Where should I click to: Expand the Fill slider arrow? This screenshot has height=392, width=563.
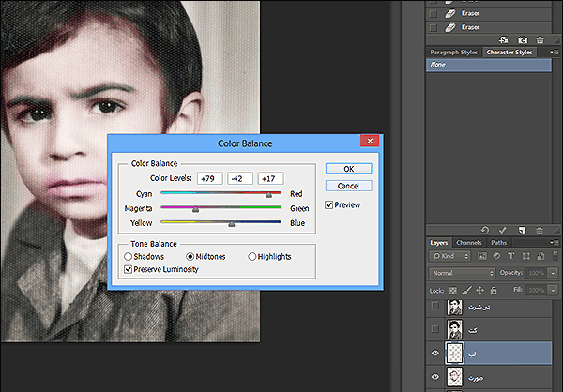click(x=553, y=290)
